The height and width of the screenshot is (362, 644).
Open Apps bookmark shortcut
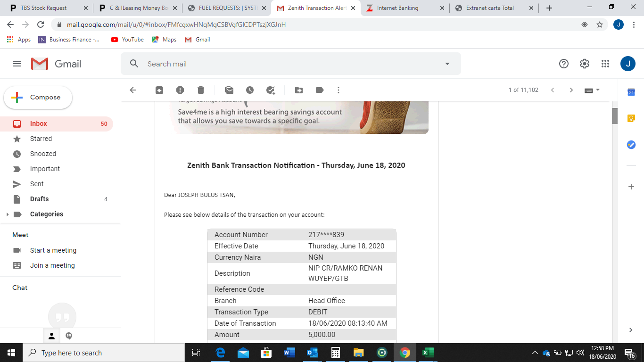point(19,40)
